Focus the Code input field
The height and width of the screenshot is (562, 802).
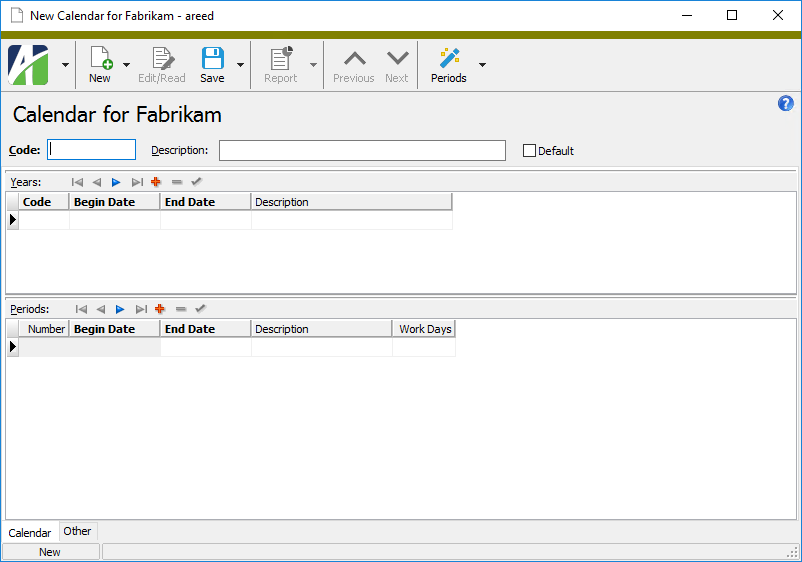coord(92,150)
